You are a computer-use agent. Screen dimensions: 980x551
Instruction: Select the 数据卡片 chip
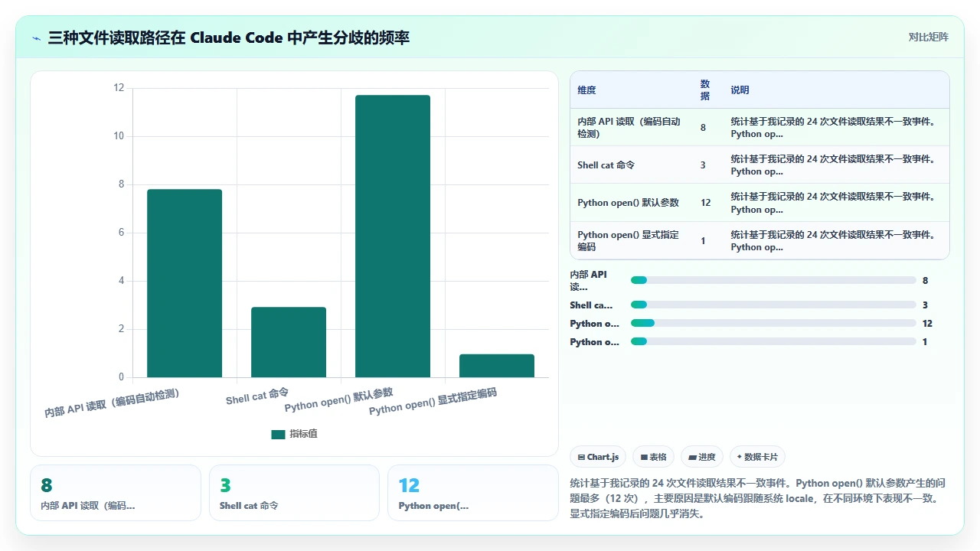pos(757,457)
